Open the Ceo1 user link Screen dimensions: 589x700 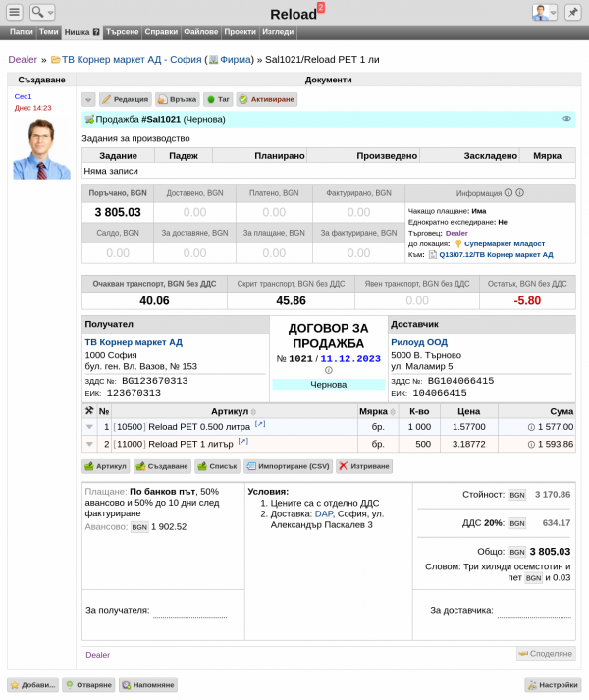pyautogui.click(x=23, y=96)
